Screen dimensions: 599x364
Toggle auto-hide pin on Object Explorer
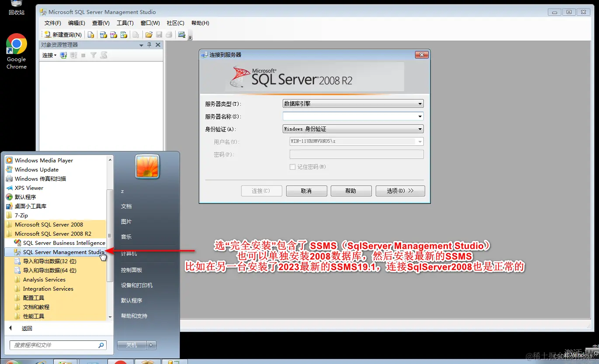[x=149, y=45]
